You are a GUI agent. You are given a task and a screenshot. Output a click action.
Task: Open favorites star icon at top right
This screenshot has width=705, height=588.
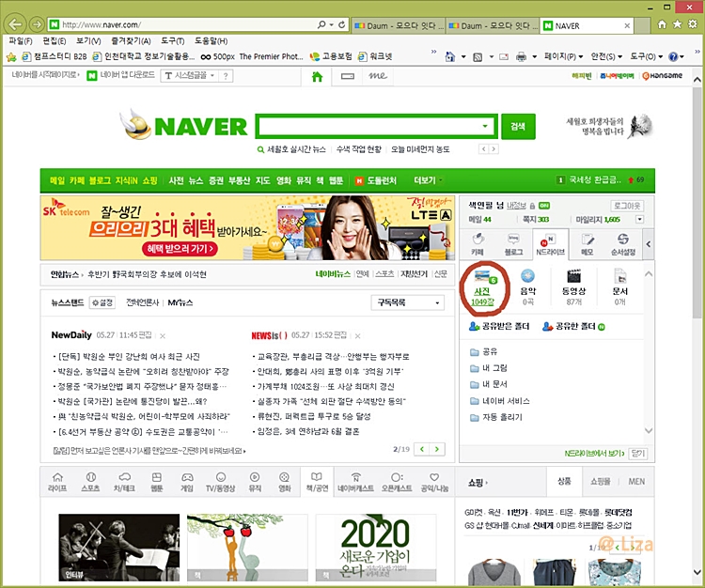(x=677, y=24)
